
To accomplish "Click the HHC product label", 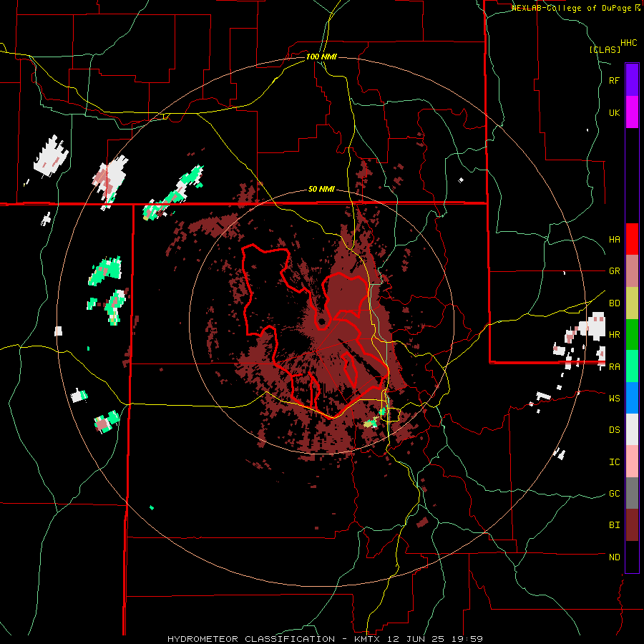I will coord(629,43).
